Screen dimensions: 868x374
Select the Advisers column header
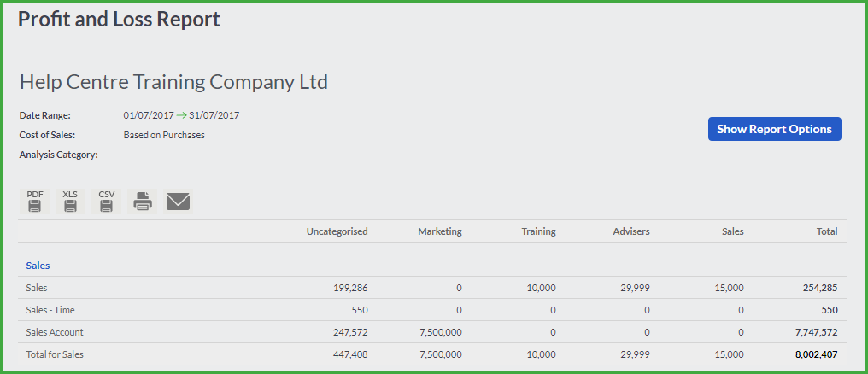(631, 231)
